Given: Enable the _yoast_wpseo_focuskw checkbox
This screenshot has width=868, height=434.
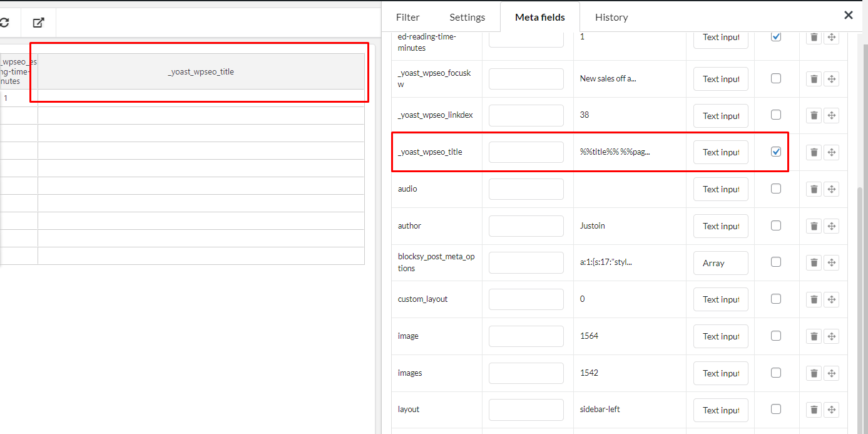Looking at the screenshot, I should click(776, 78).
